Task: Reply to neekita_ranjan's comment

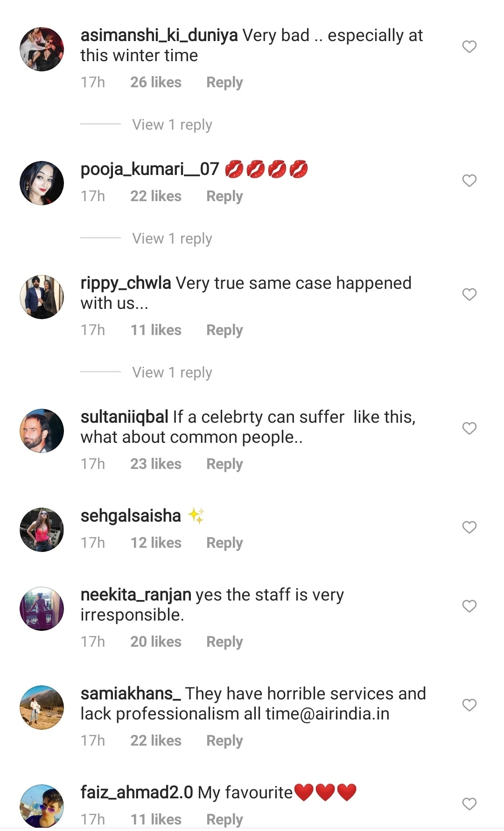Action: coord(224,642)
